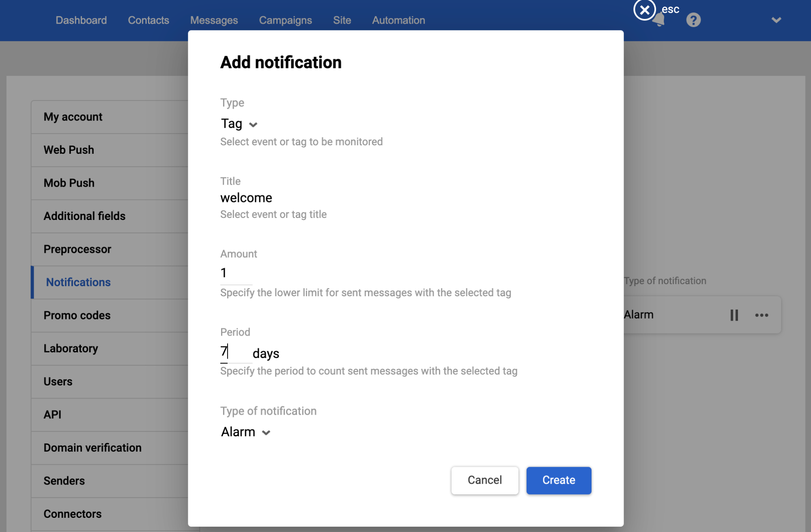Go to the Dashboard menu item
This screenshot has height=532, width=811.
pos(81,20)
